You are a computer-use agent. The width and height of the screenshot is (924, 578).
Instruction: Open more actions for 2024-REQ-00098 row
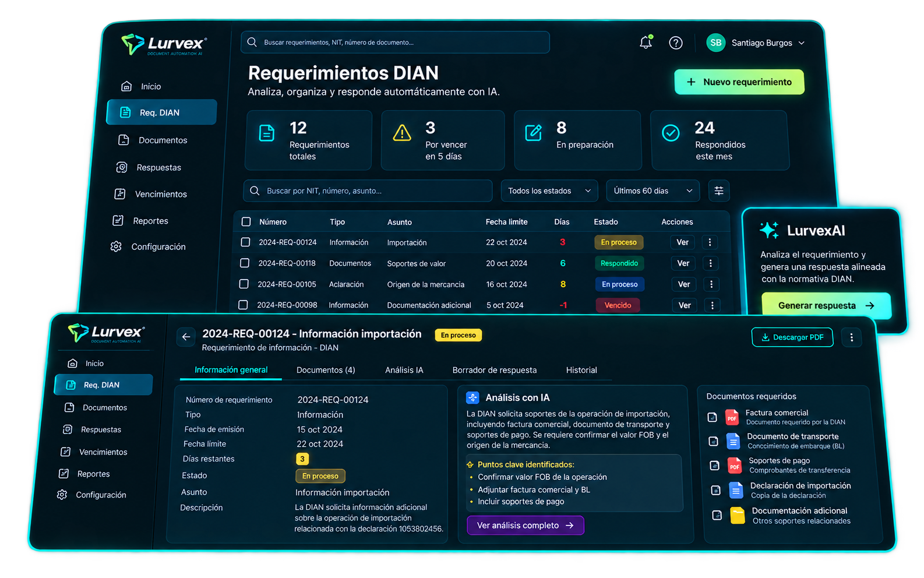click(712, 305)
